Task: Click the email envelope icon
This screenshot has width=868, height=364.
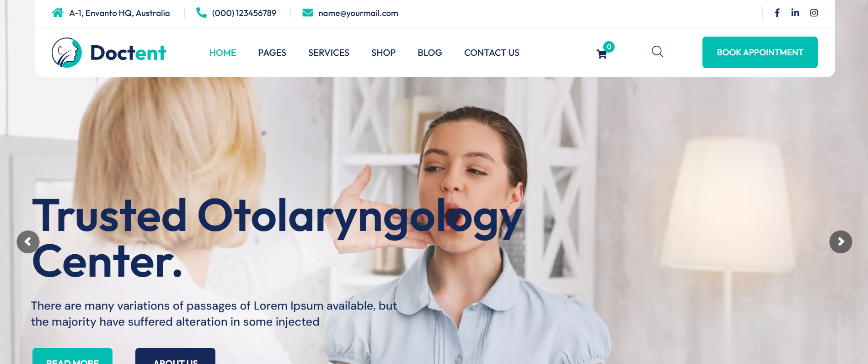Action: (308, 13)
